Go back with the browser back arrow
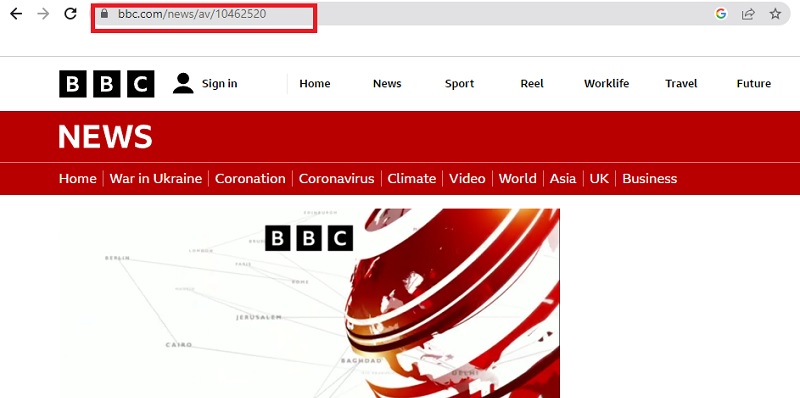This screenshot has height=398, width=800. (16, 14)
